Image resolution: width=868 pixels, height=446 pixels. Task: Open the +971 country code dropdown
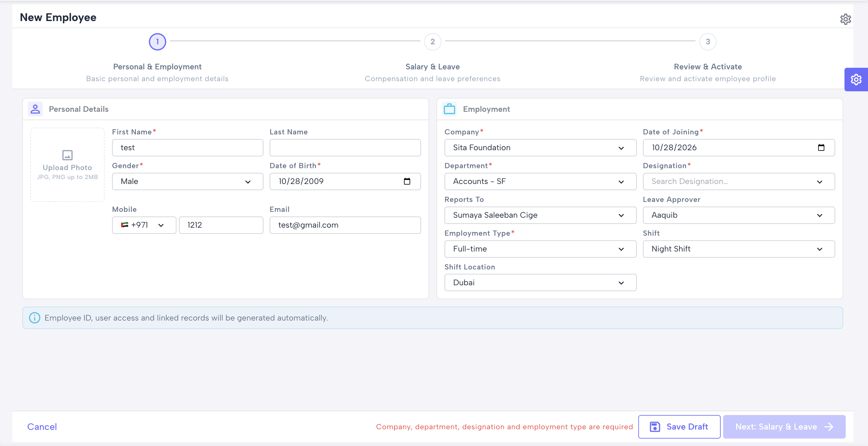coord(144,225)
